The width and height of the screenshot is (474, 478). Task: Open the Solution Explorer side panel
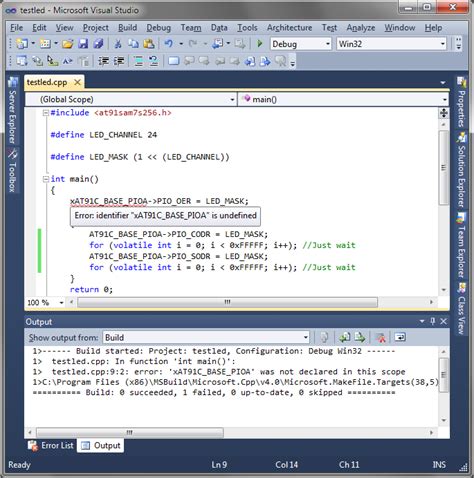(x=461, y=170)
